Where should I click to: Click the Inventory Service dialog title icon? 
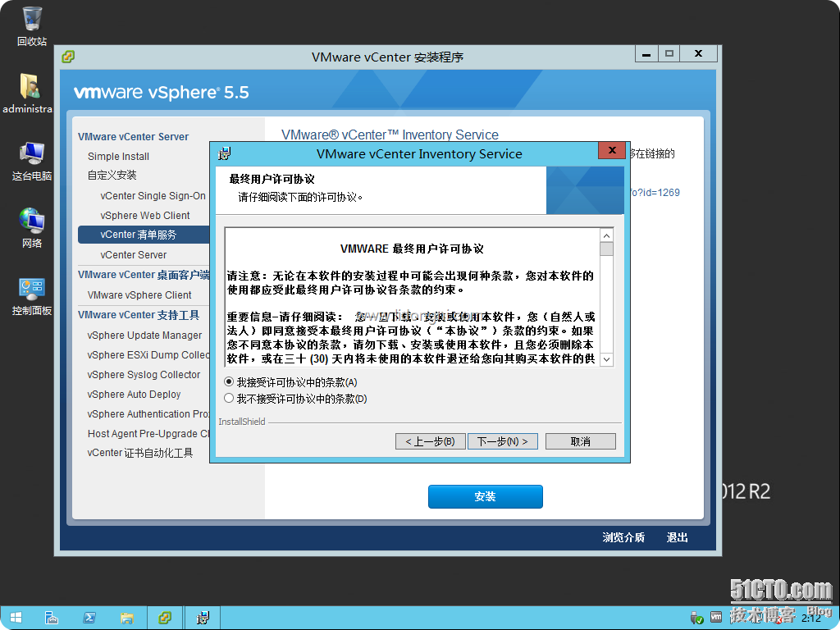click(x=225, y=153)
